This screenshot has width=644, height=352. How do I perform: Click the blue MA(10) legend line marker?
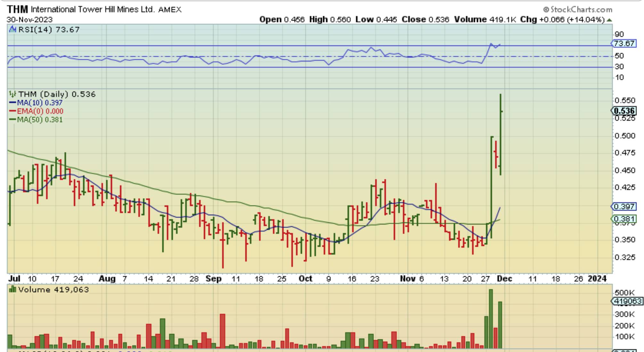tap(12, 103)
